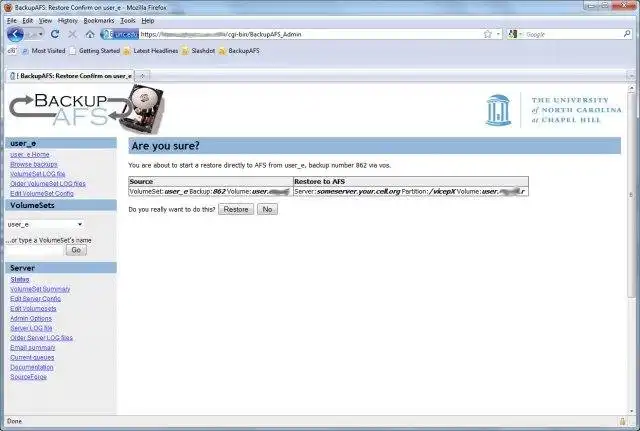640x431 pixels.
Task: Open the user_e Home link
Action: click(x=30, y=155)
